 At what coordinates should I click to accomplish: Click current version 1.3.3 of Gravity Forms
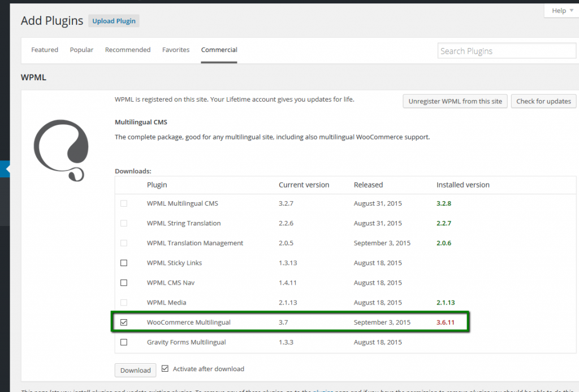286,342
